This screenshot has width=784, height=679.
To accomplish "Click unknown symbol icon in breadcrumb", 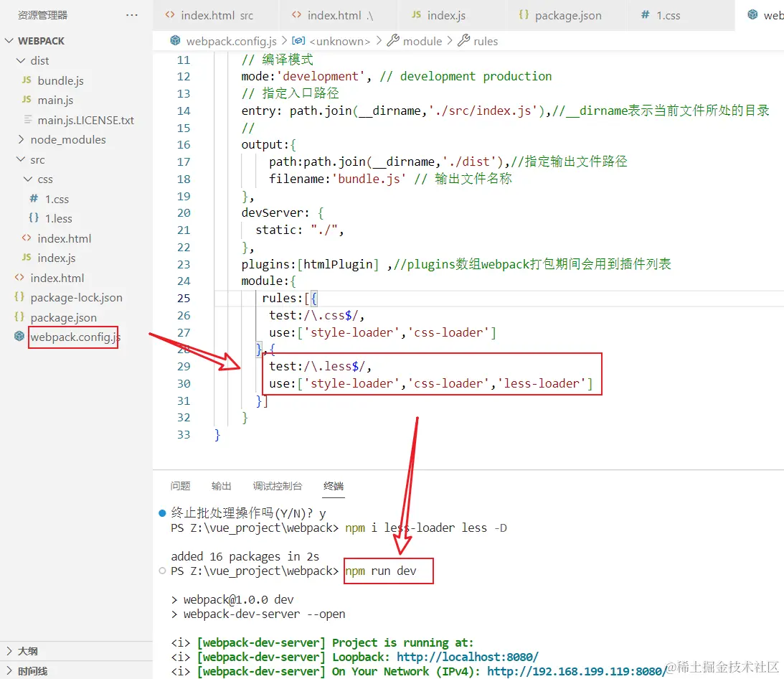I will [x=298, y=40].
